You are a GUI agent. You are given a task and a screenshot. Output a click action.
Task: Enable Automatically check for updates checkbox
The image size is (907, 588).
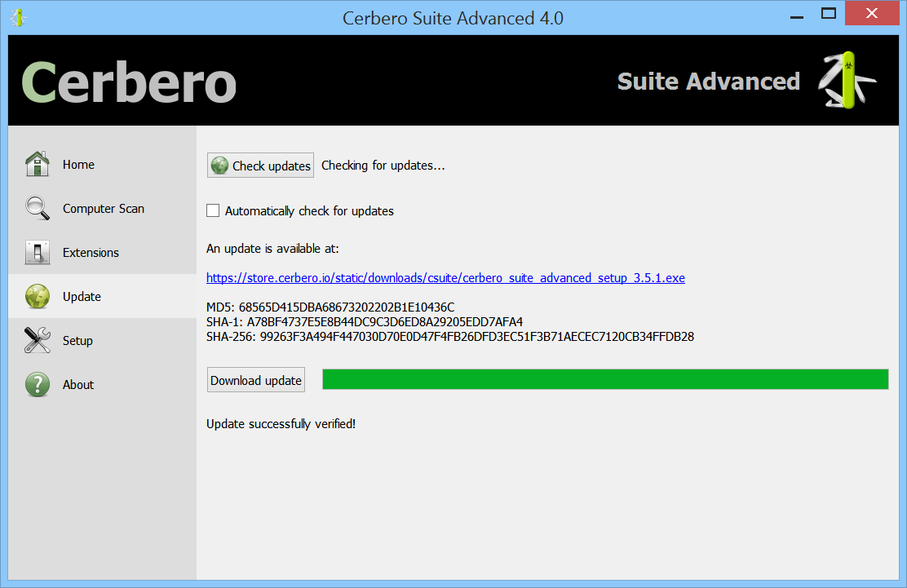(x=213, y=210)
